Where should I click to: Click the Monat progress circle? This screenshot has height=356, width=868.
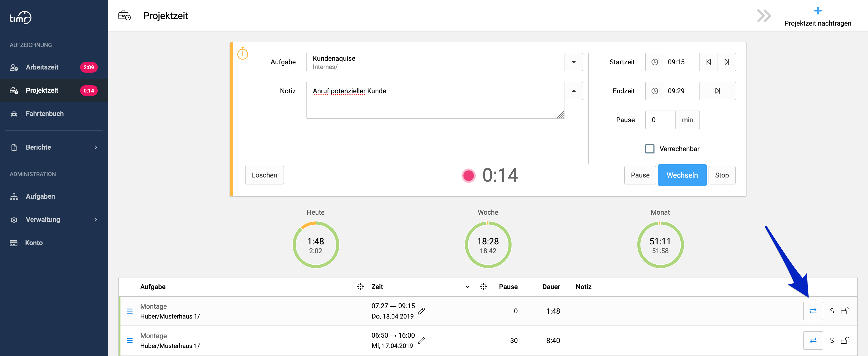(660, 245)
